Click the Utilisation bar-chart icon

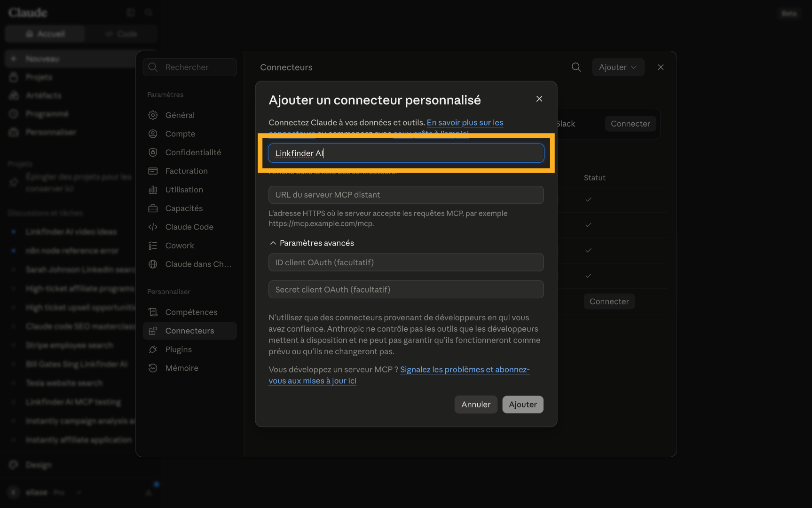click(x=153, y=190)
